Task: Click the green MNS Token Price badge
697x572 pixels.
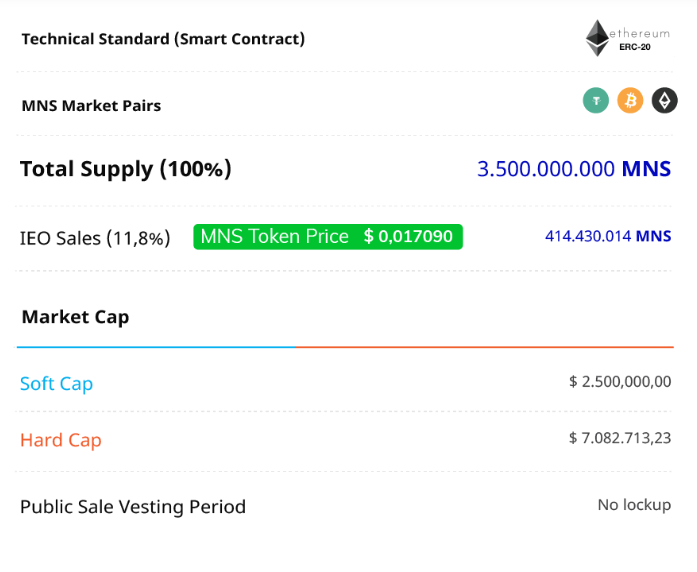Action: click(328, 236)
